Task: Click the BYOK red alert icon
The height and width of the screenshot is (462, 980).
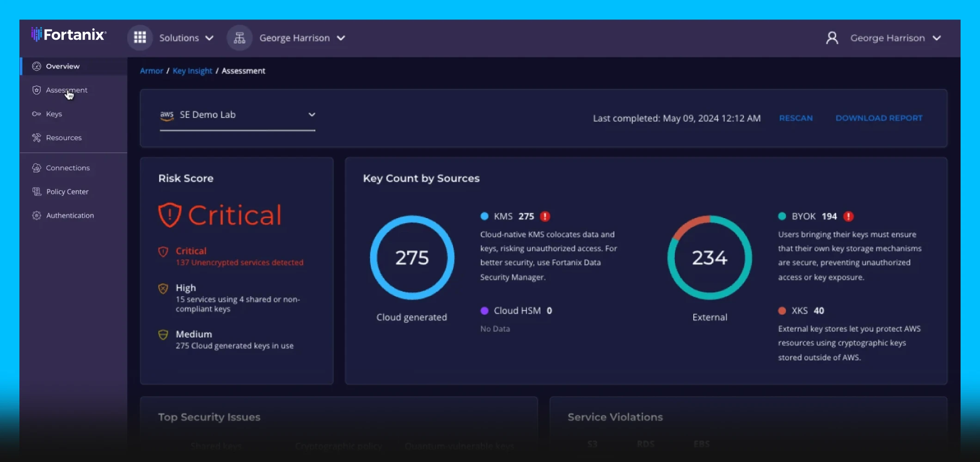Action: [848, 216]
